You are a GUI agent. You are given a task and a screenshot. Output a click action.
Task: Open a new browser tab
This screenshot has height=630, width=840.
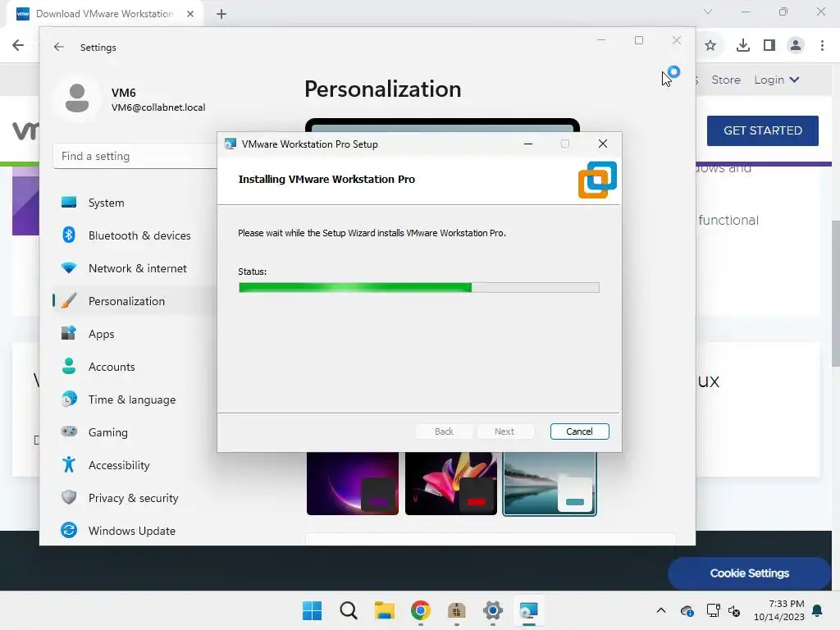click(221, 14)
